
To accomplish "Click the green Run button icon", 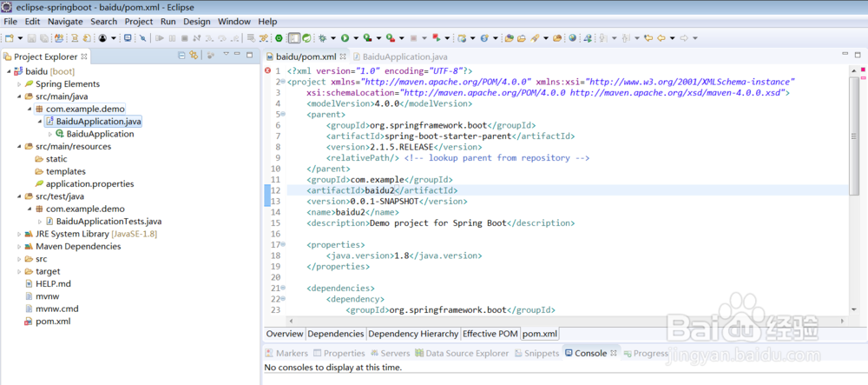I will [345, 37].
